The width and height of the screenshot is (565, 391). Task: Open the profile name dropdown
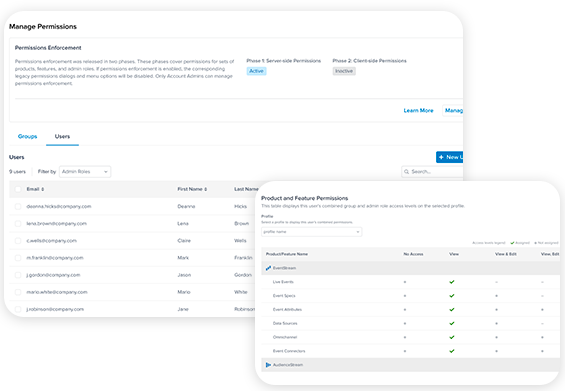[311, 232]
